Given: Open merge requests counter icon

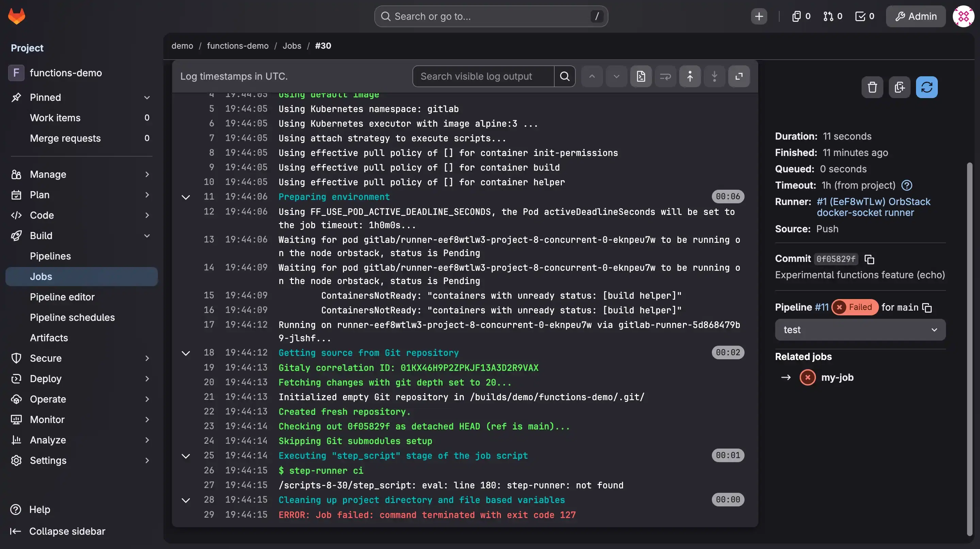Looking at the screenshot, I should click(832, 16).
